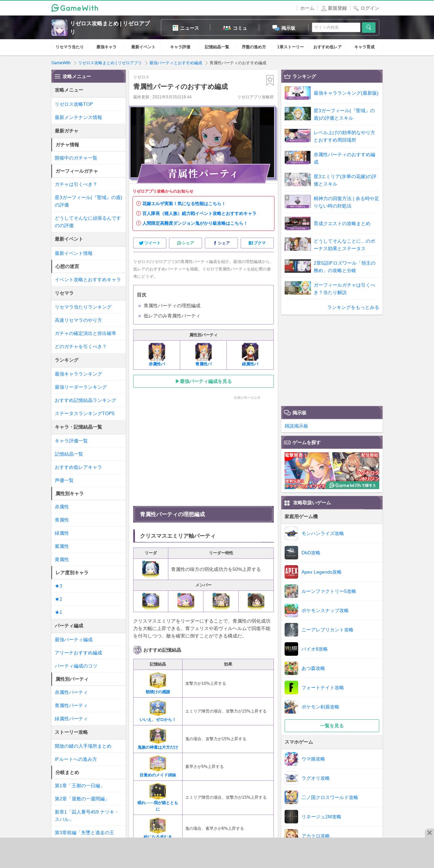Click the GameWith logo

(75, 8)
